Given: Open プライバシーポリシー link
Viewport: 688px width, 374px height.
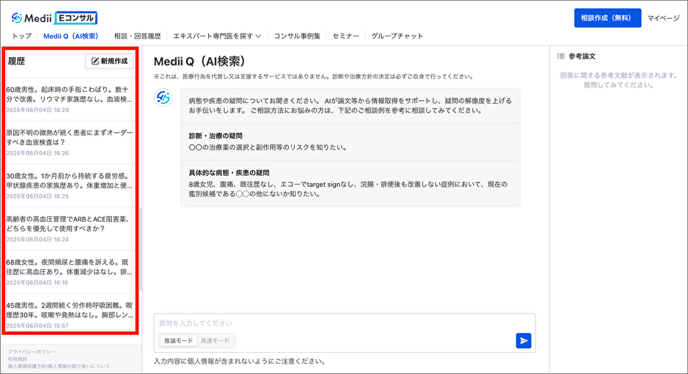Looking at the screenshot, I should [32, 352].
